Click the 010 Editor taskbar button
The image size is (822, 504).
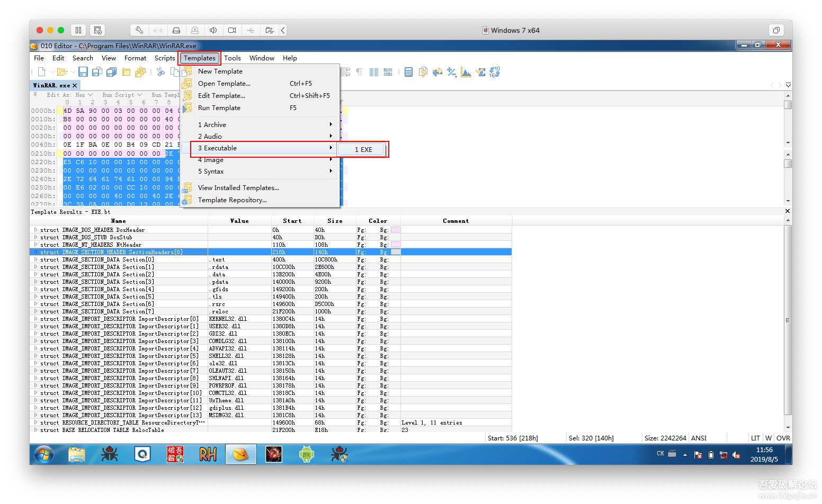(241, 454)
